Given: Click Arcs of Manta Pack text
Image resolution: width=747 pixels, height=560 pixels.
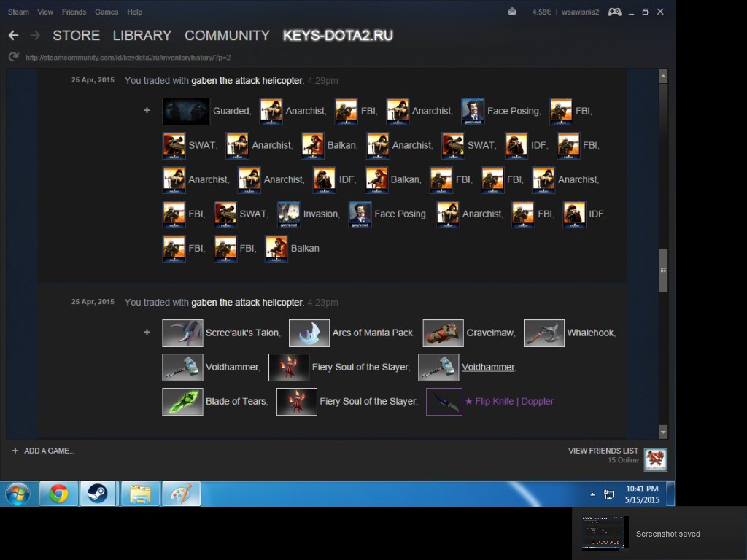Looking at the screenshot, I should point(373,332).
